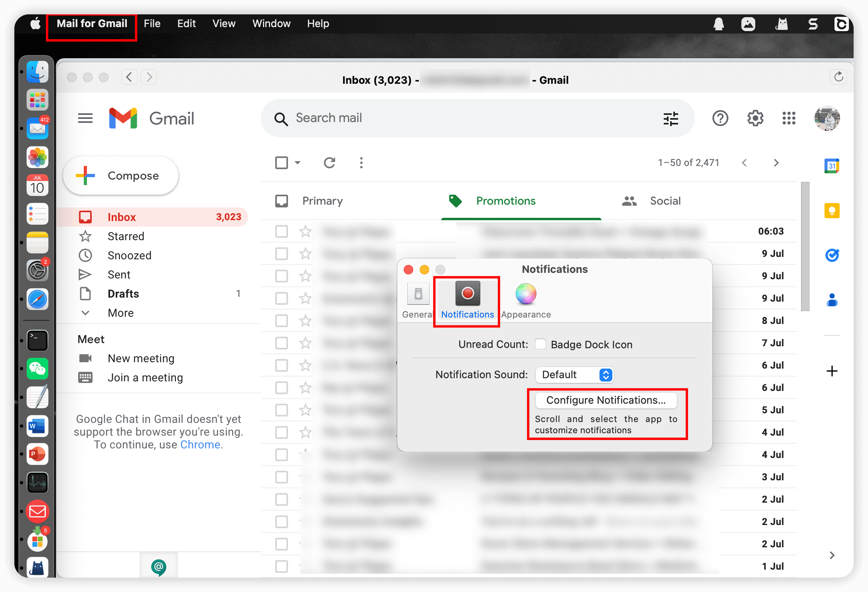Expand the More sidebar section
Image resolution: width=868 pixels, height=592 pixels.
[119, 313]
